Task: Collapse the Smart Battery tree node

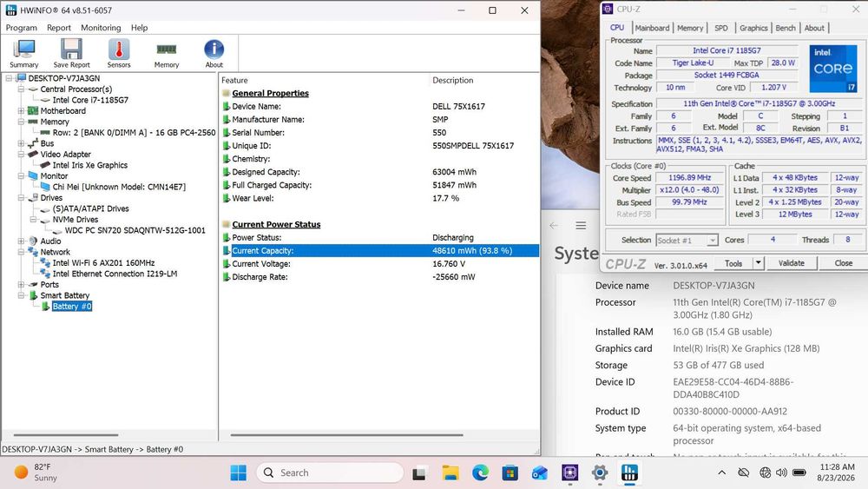Action: click(x=21, y=295)
